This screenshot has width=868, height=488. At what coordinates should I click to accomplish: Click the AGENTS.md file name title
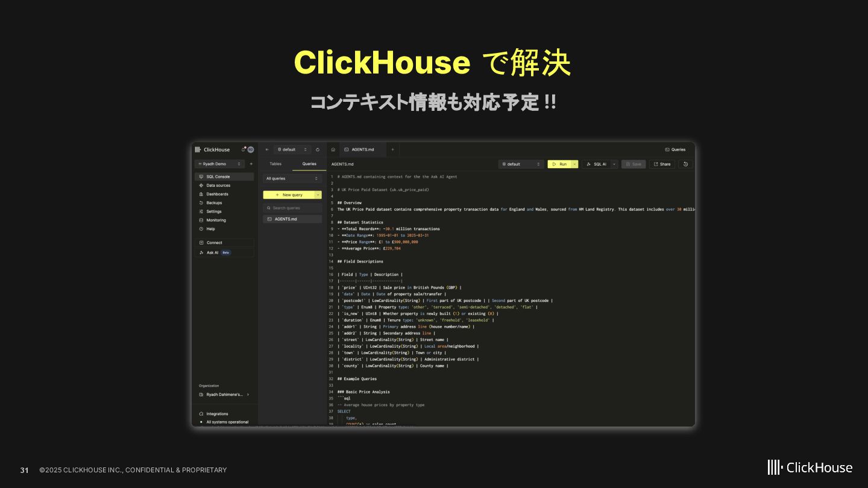(342, 164)
